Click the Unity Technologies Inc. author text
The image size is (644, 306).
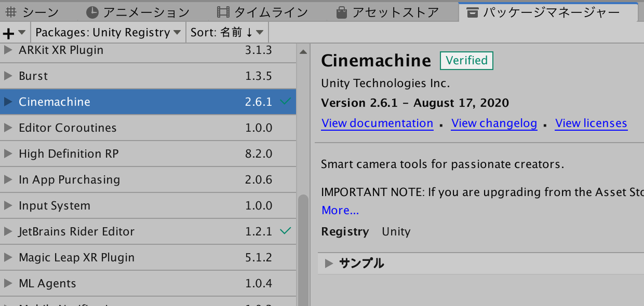click(x=385, y=83)
